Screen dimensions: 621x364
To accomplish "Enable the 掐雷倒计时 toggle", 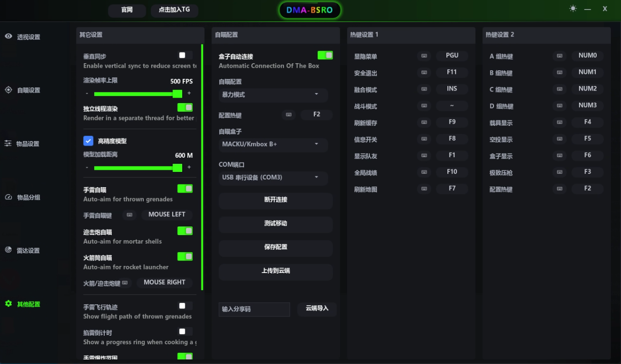I will [x=185, y=332].
